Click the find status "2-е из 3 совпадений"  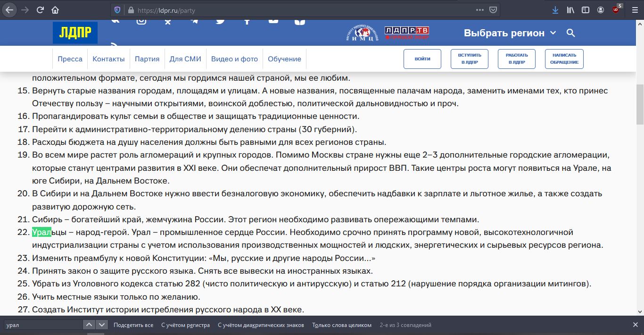(x=405, y=325)
